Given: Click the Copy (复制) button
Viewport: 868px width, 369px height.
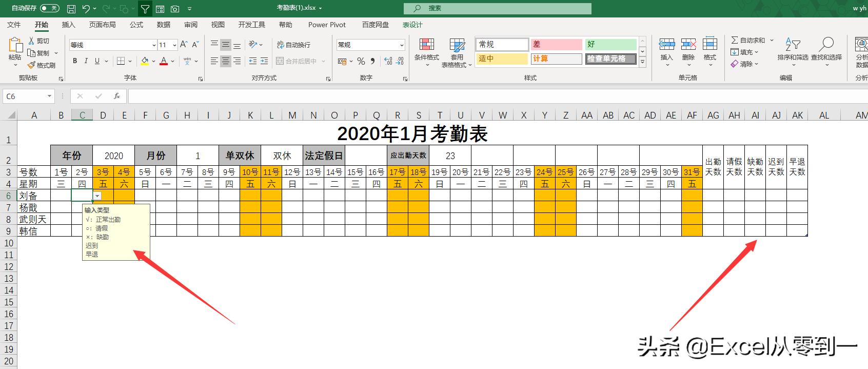Looking at the screenshot, I should tap(39, 53).
